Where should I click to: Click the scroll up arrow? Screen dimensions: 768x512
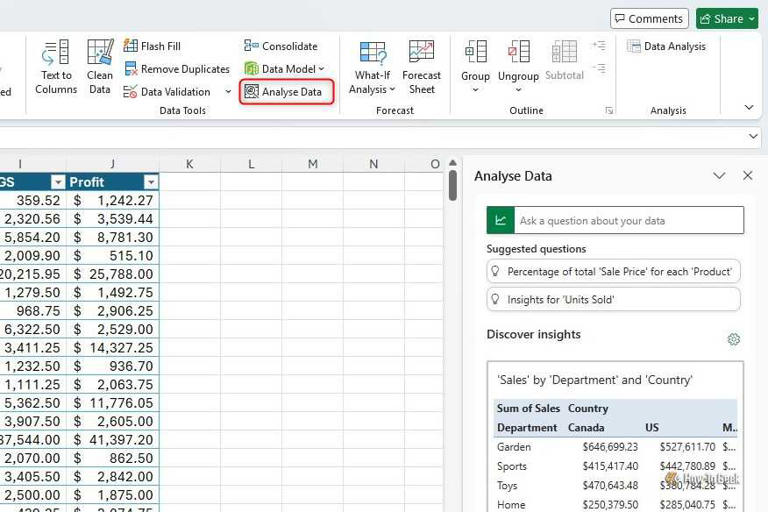pos(453,163)
